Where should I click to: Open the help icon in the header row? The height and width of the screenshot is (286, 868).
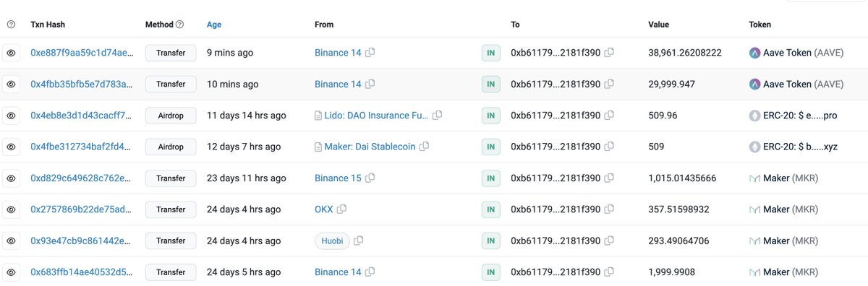point(11,25)
